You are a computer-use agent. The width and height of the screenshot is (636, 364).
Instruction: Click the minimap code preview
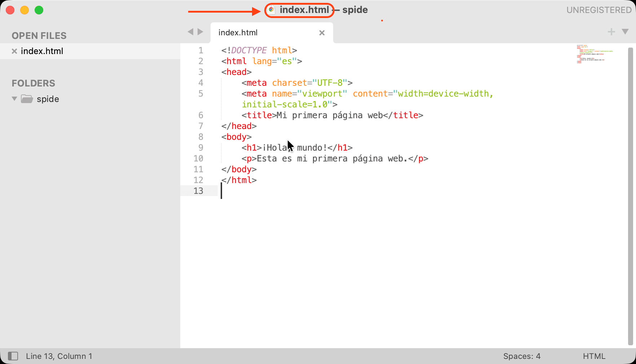[595, 54]
